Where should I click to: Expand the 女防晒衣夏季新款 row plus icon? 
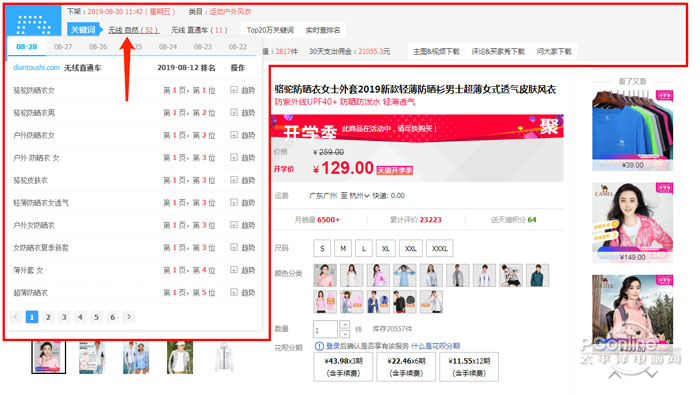click(x=233, y=247)
